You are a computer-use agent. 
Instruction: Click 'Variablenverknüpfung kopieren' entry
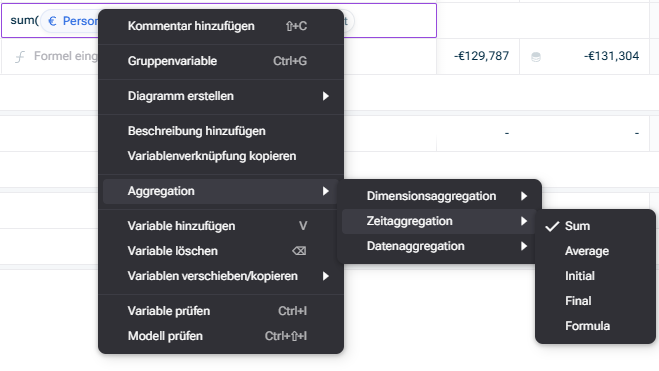pyautogui.click(x=221, y=156)
